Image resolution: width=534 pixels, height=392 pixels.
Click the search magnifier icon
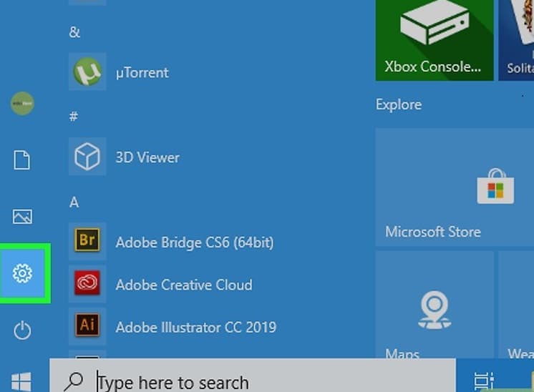(x=73, y=382)
